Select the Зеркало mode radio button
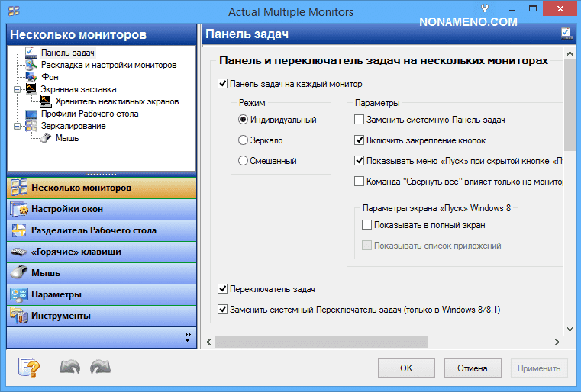 244,140
